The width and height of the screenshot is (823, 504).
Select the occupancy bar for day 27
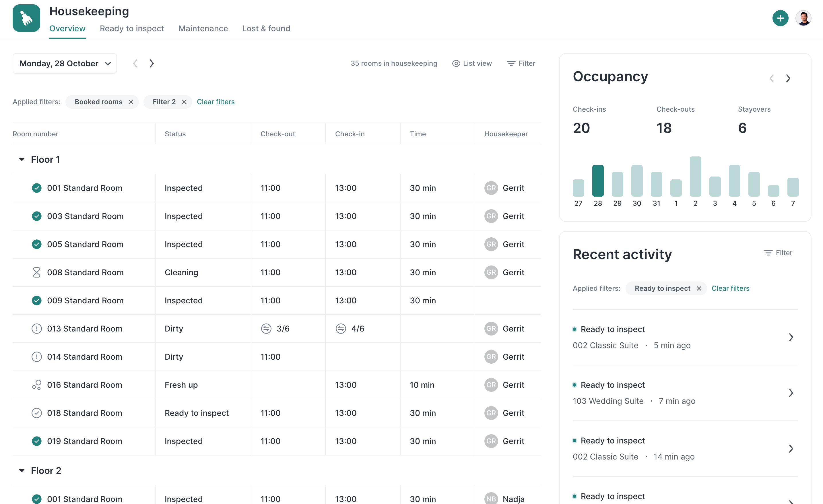[x=579, y=188]
